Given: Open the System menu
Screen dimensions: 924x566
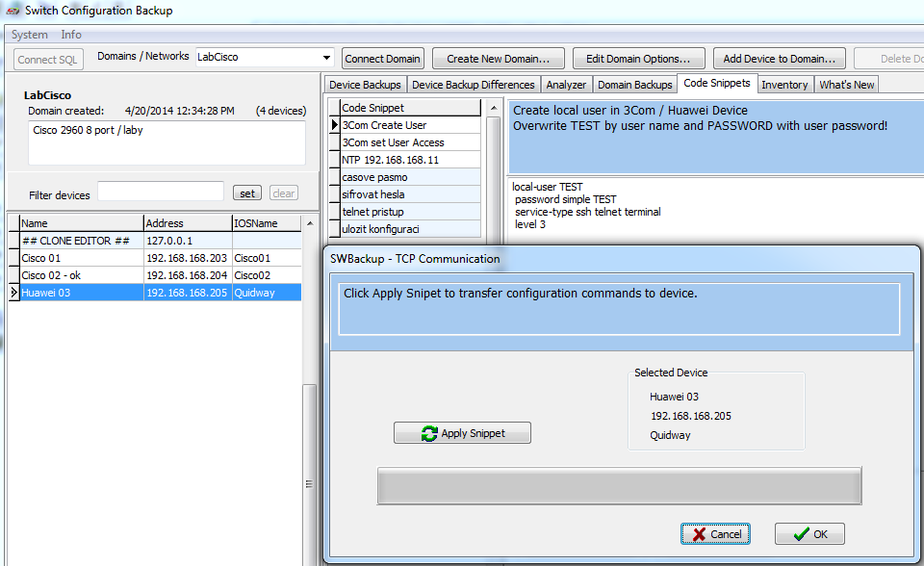Looking at the screenshot, I should [x=30, y=35].
